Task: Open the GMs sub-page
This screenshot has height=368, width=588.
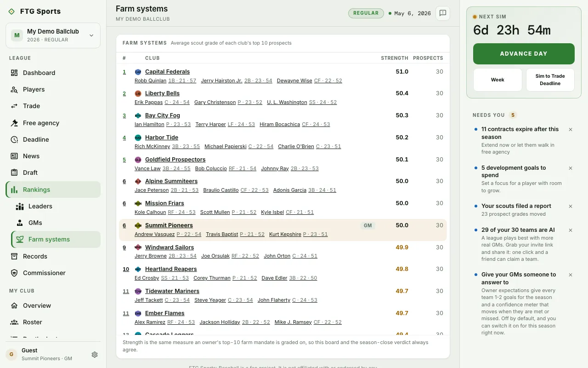Action: pos(56,223)
